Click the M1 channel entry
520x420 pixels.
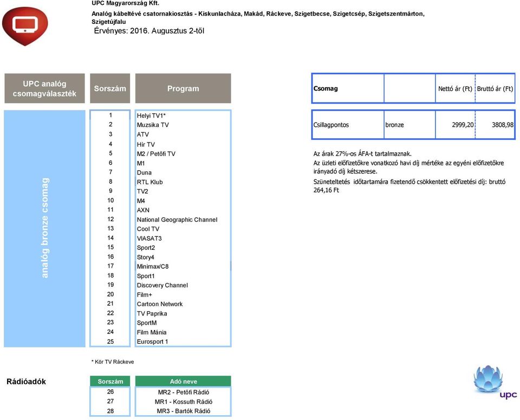pyautogui.click(x=141, y=163)
